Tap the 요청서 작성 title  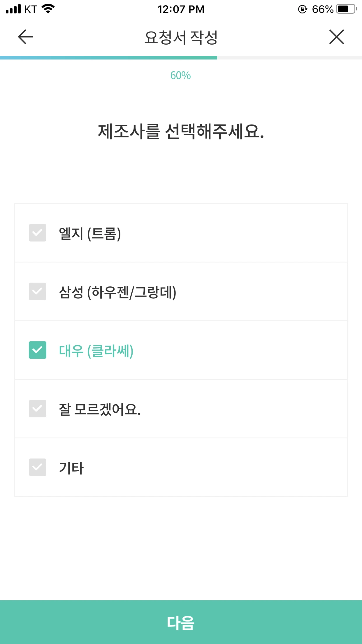[181, 37]
